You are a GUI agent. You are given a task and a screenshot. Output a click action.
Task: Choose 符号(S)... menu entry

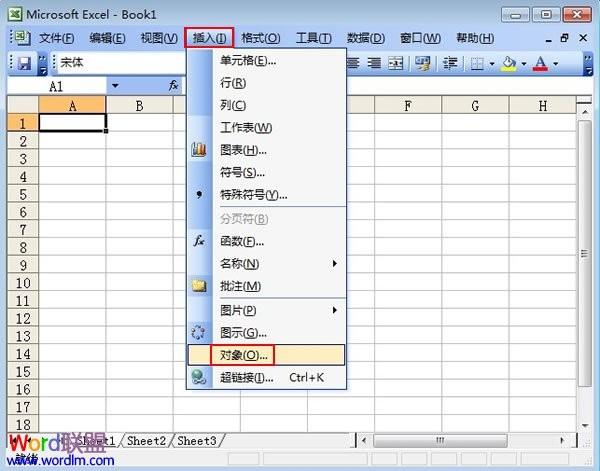(267, 172)
